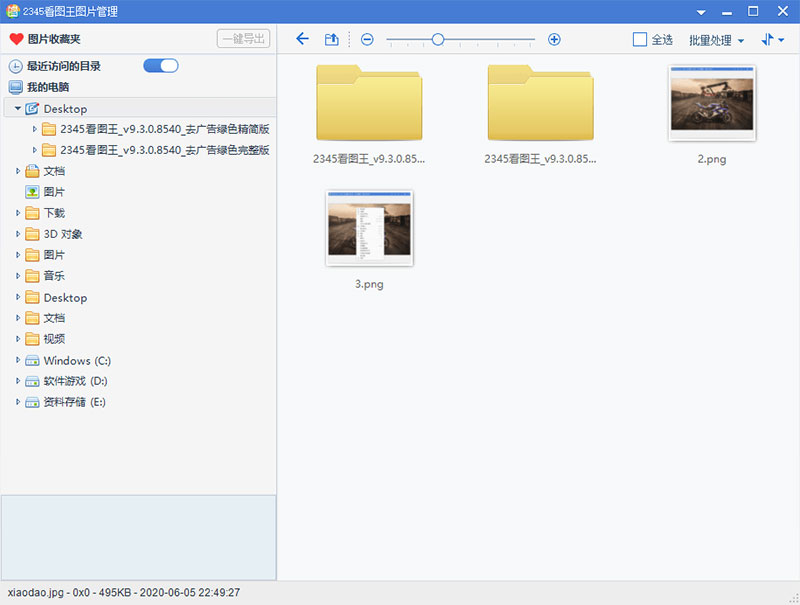Image resolution: width=800 pixels, height=605 pixels.
Task: Collapse the selected Desktop tree node
Action: (18, 108)
